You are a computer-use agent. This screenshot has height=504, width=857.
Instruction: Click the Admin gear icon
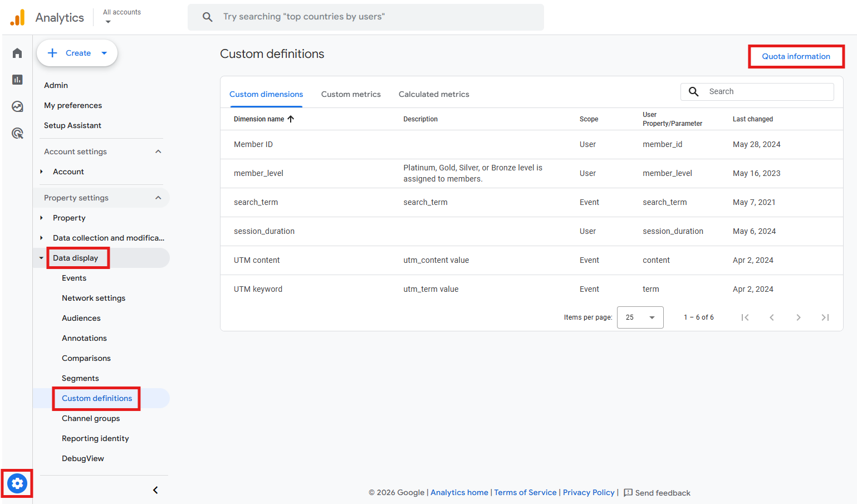pos(17,483)
